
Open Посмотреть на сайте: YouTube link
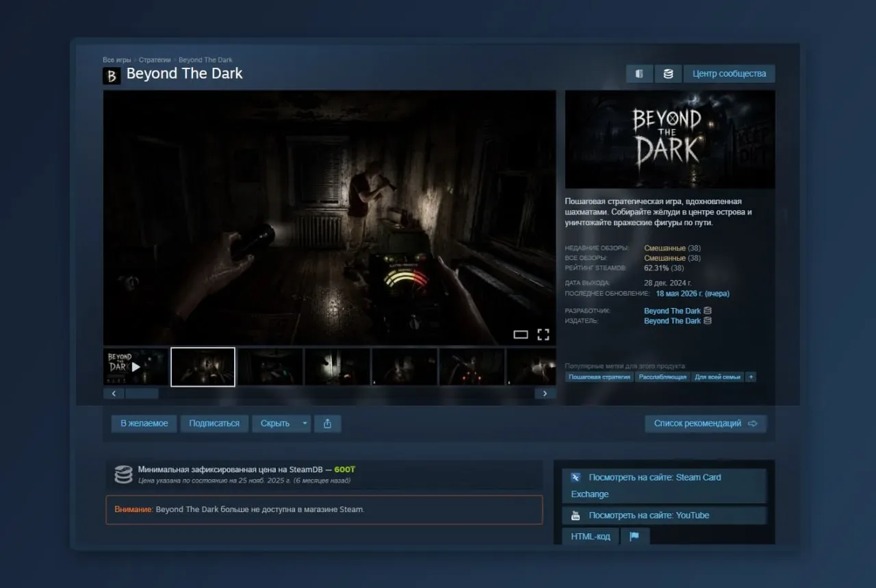point(664,515)
